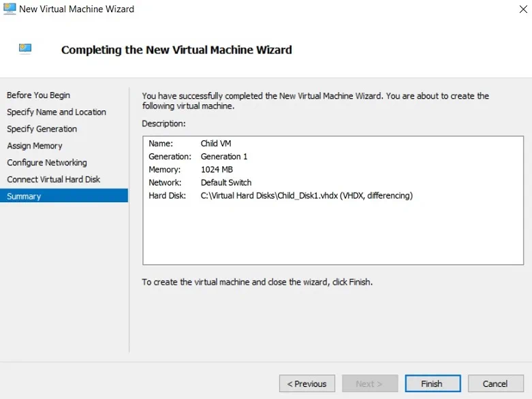Click the wizard icon in the title bar
532x399 pixels.
tap(9, 9)
